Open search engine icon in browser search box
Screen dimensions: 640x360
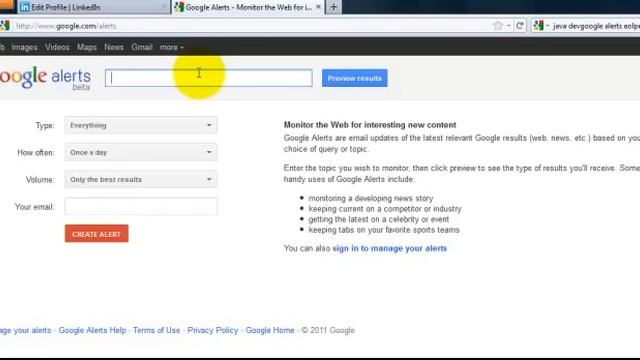[539, 26]
